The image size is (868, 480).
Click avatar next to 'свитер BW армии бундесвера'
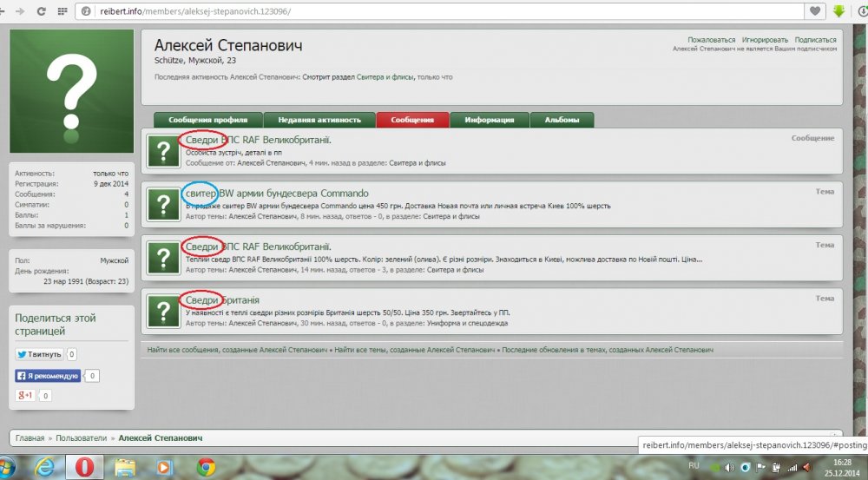pyautogui.click(x=163, y=204)
